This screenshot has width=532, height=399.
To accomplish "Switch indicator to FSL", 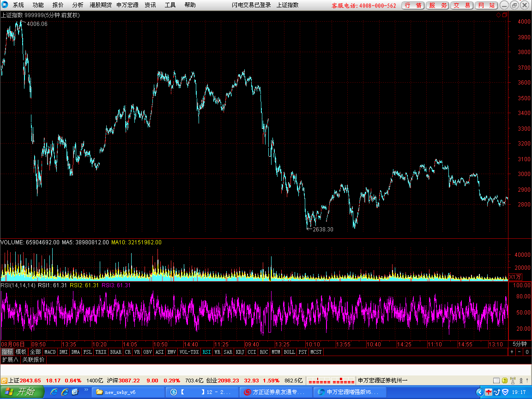I will (x=88, y=352).
